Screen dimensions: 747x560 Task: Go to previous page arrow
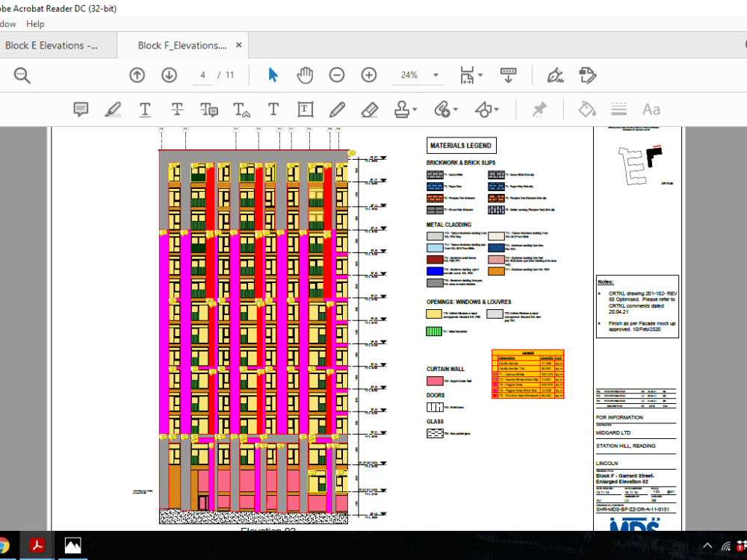coord(137,75)
